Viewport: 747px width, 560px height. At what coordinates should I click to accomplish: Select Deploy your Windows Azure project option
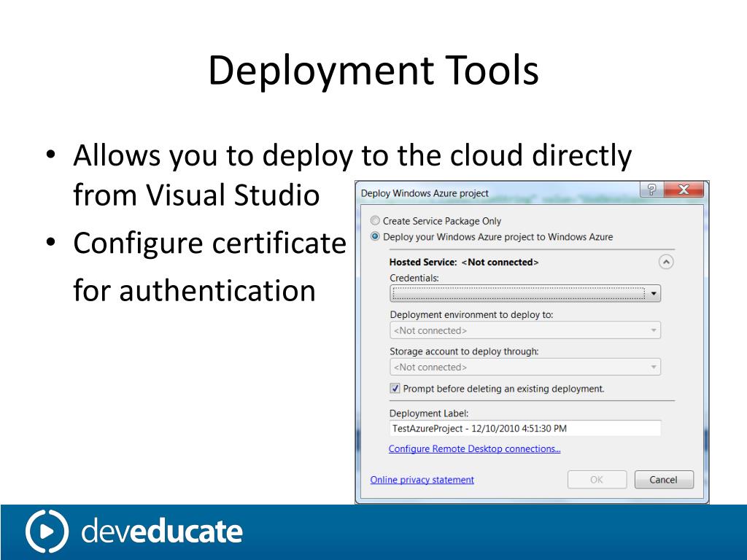pos(376,237)
